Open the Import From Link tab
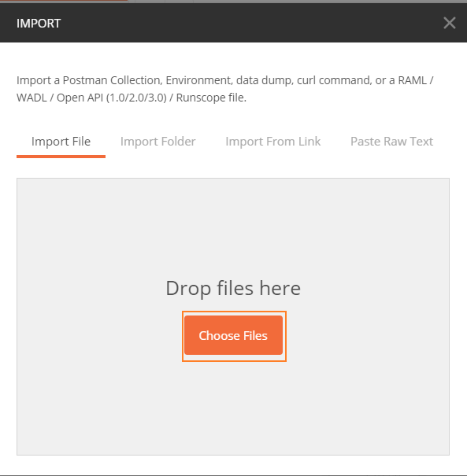This screenshot has width=467, height=476. click(272, 142)
